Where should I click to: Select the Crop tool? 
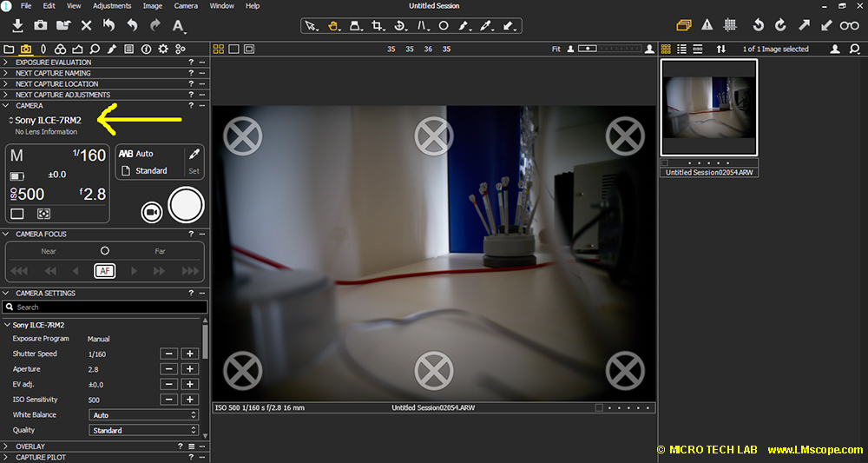[x=377, y=25]
